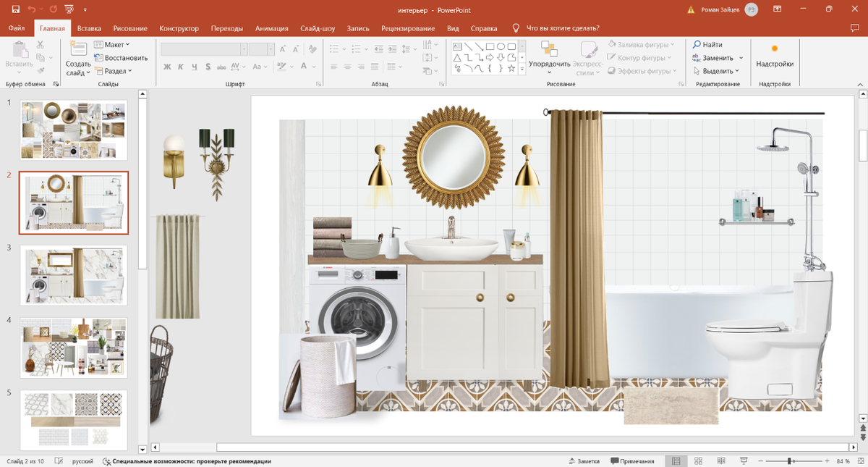Click the bulleted list icon
This screenshot has height=467, width=868.
pyautogui.click(x=334, y=49)
